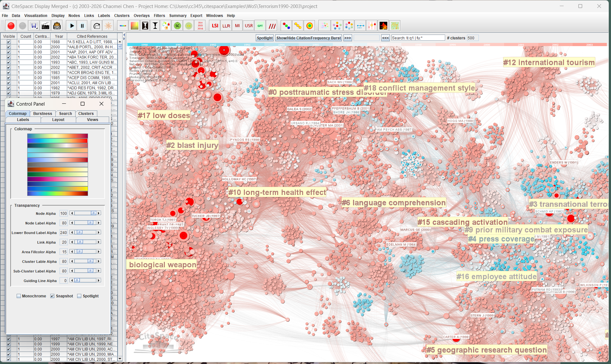Click the Show/Hide Citation/Frequency Burst button
Viewport: 611px width, 364px height.
tap(309, 38)
